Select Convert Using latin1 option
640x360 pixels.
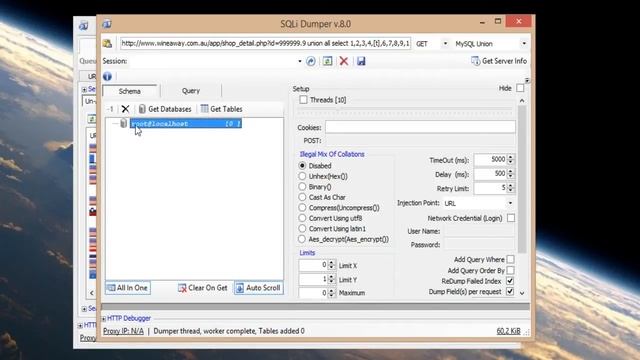click(x=302, y=229)
